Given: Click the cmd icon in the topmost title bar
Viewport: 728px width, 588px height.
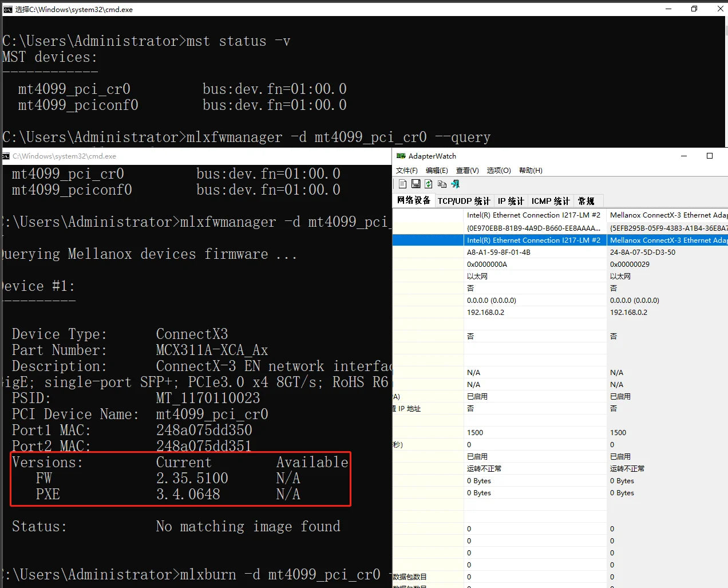Looking at the screenshot, I should tap(7, 9).
